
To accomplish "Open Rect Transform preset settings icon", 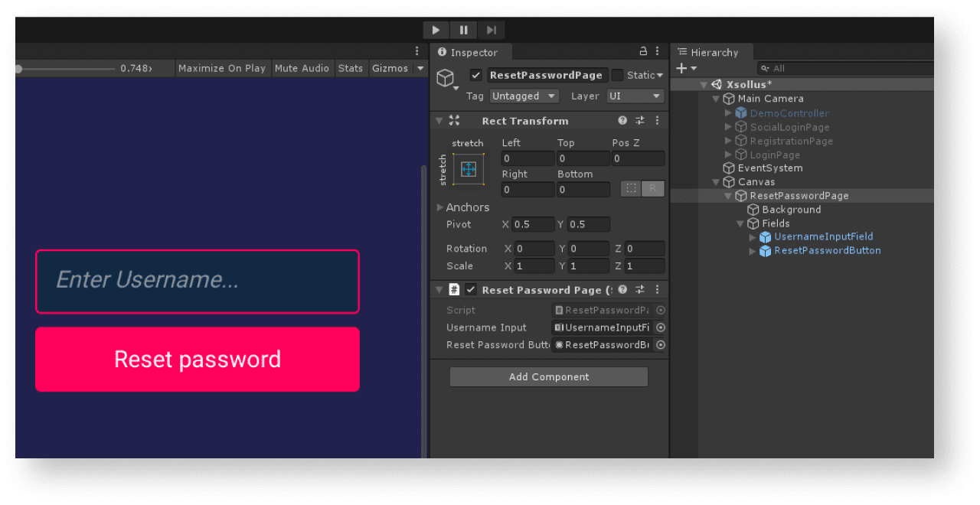I will point(640,121).
